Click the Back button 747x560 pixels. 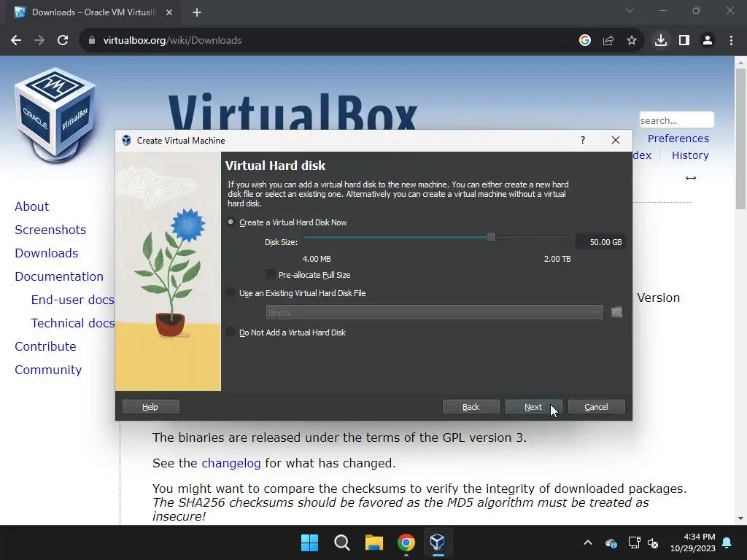click(471, 407)
